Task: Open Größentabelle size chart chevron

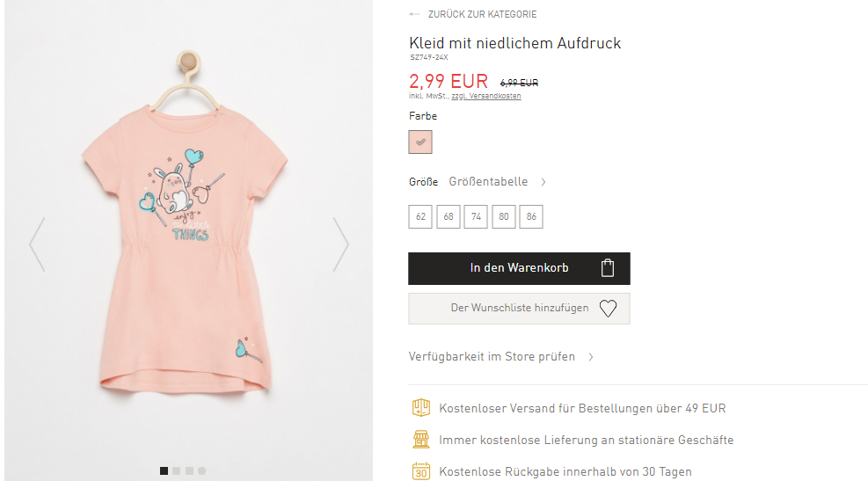Action: pyautogui.click(x=543, y=182)
